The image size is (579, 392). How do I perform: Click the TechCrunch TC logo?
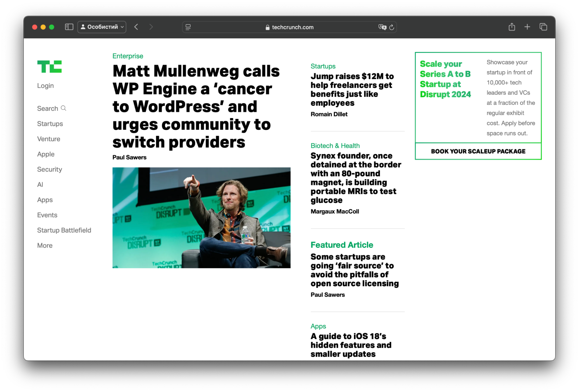coord(50,67)
